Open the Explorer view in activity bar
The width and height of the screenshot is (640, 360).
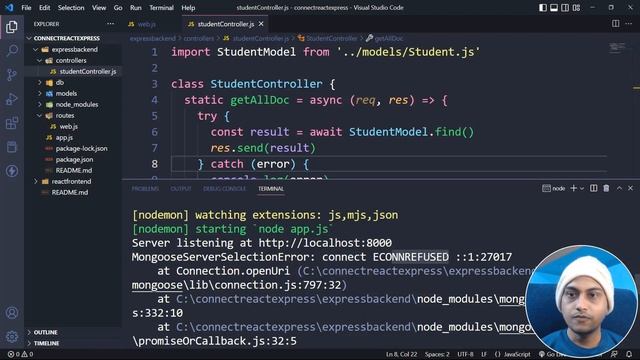pos(12,27)
